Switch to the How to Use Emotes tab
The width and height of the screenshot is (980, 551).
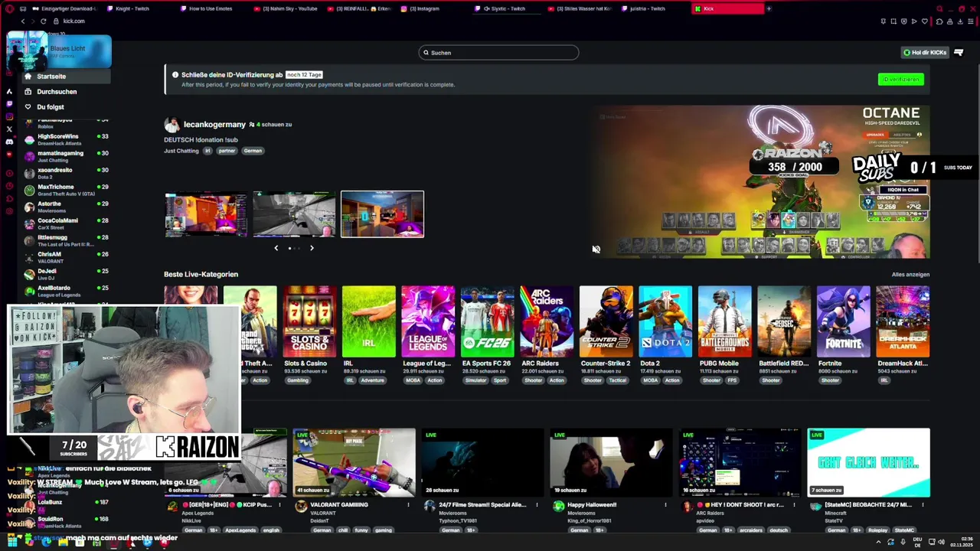212,8
